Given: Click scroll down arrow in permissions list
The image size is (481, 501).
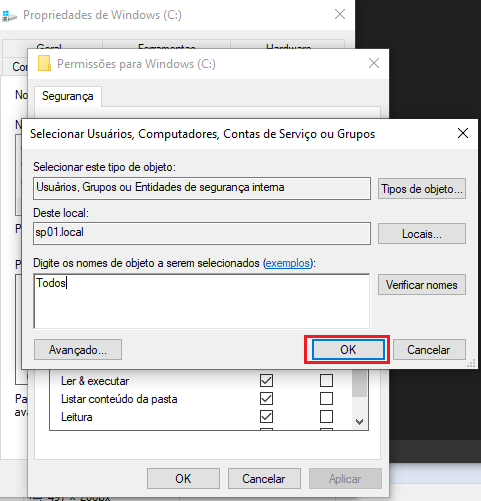Looking at the screenshot, I should 359,422.
